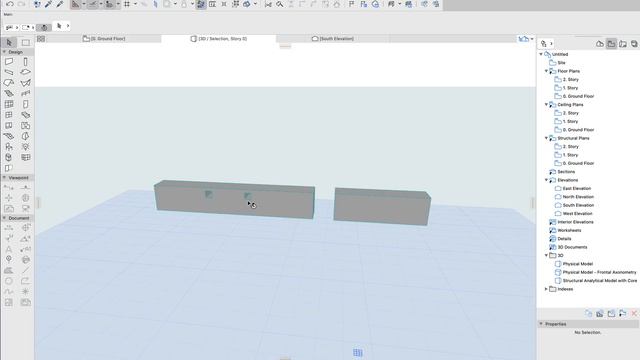640x360 pixels.
Task: Select the Section tool under Viewpoint
Action: tap(9, 187)
